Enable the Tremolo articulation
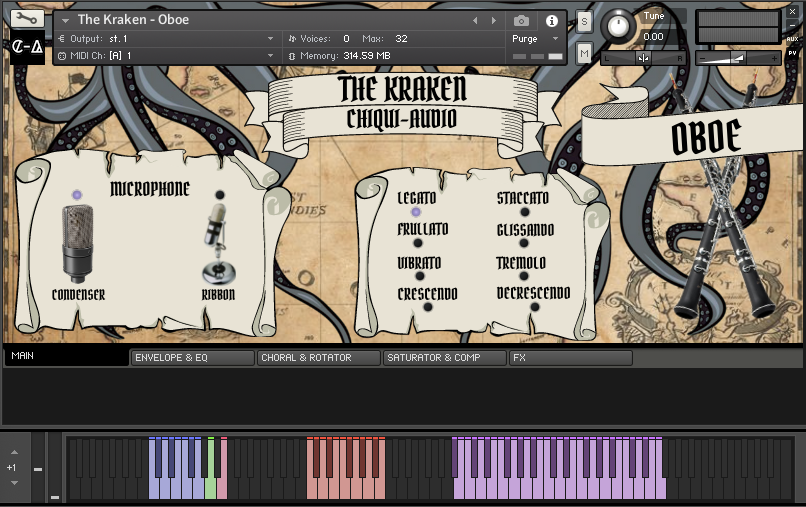The height and width of the screenshot is (507, 806). [x=523, y=275]
